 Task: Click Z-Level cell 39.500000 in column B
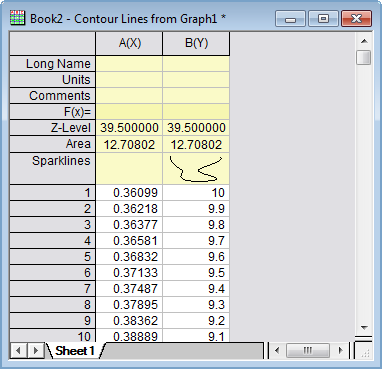(x=196, y=128)
